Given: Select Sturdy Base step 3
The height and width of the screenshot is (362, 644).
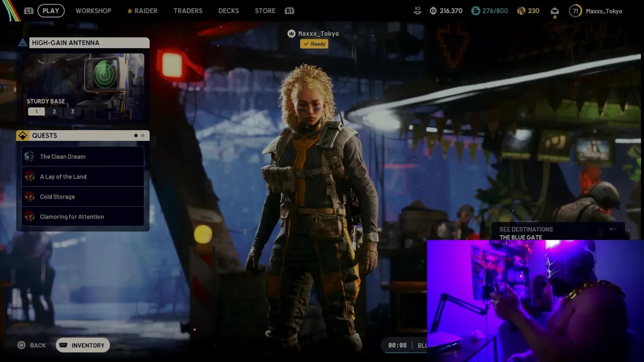Looking at the screenshot, I should 72,112.
